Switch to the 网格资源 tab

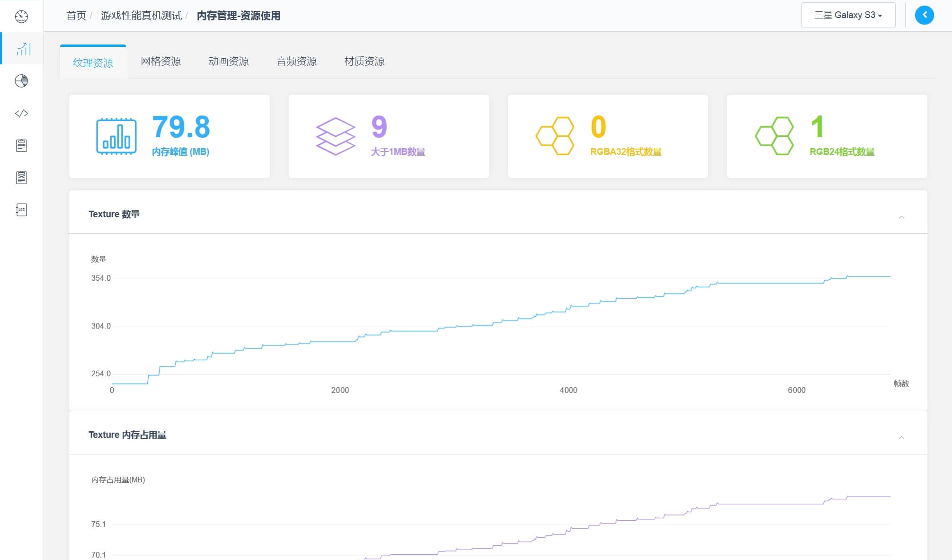click(x=160, y=62)
